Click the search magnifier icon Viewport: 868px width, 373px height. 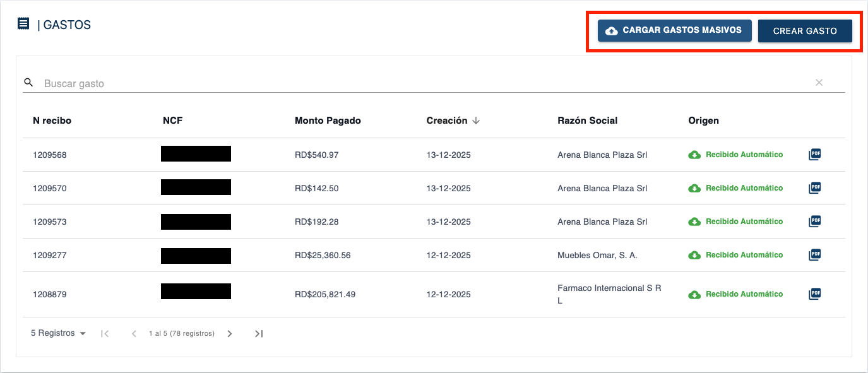tap(28, 83)
